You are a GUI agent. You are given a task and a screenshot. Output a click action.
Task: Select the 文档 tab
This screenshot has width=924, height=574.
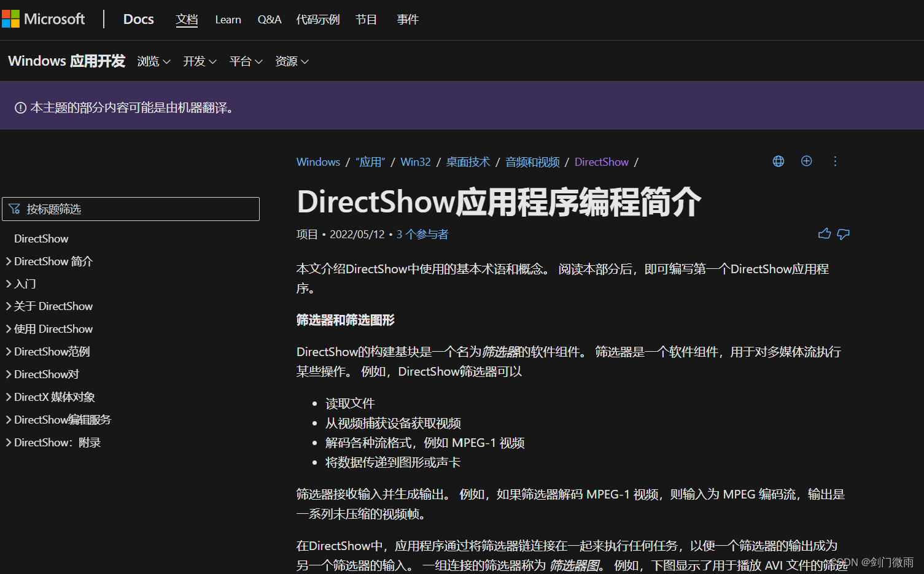click(187, 20)
